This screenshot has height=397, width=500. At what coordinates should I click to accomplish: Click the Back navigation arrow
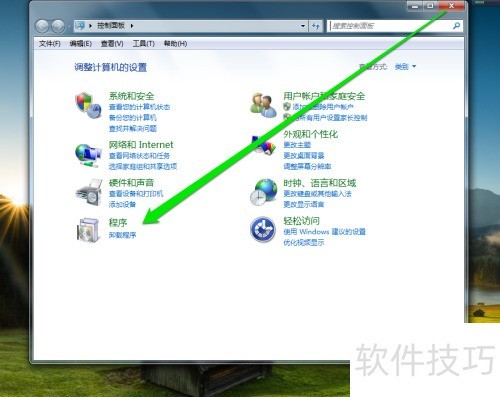pos(42,26)
